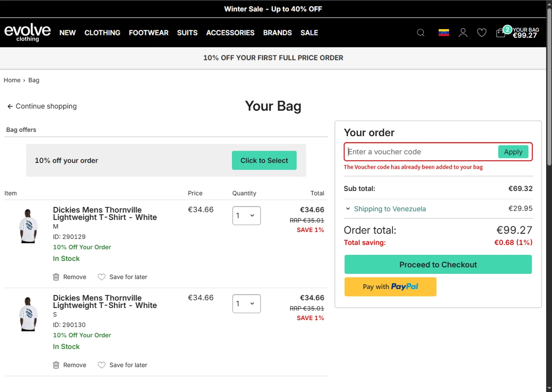Viewport: 552px width, 392px height.
Task: Pay with PayPal
Action: coord(390,287)
